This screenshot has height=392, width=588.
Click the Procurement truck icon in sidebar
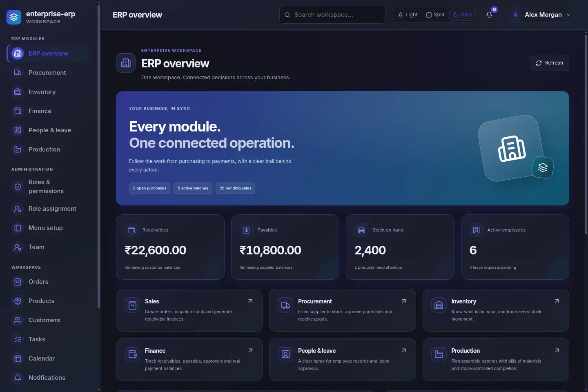[18, 73]
